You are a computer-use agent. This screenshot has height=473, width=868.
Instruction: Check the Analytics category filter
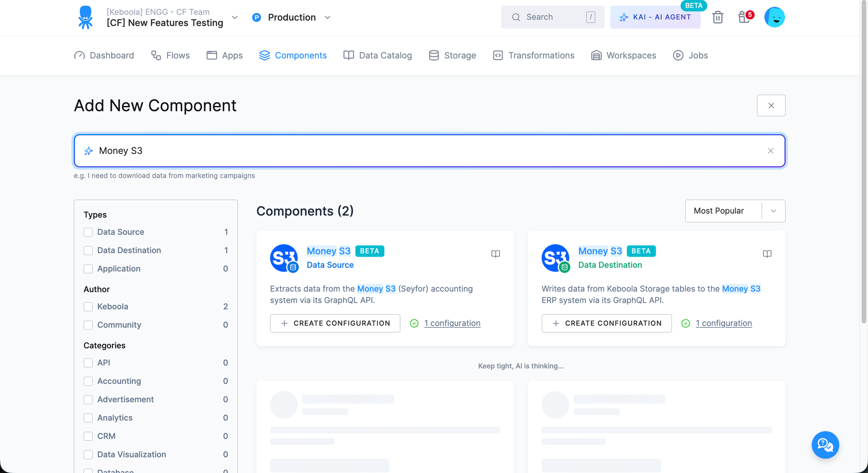pyautogui.click(x=88, y=418)
